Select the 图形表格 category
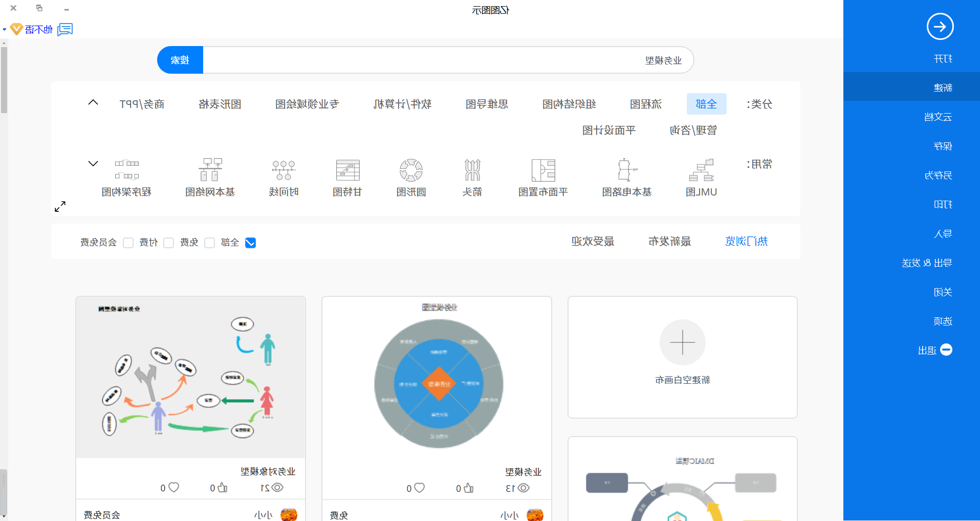 tap(220, 104)
